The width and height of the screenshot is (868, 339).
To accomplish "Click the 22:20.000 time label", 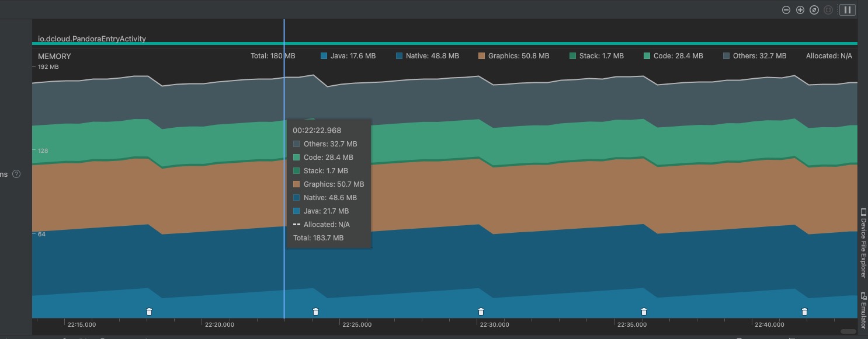I will point(220,325).
